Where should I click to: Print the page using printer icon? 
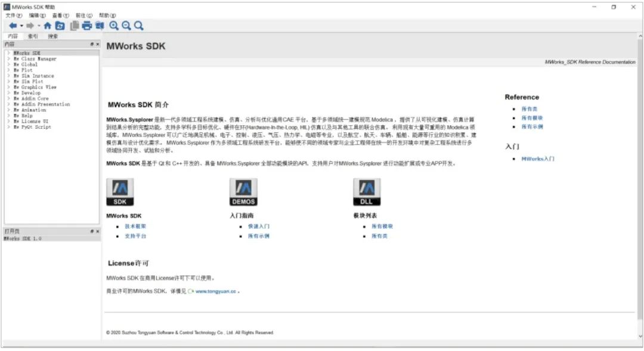point(86,26)
